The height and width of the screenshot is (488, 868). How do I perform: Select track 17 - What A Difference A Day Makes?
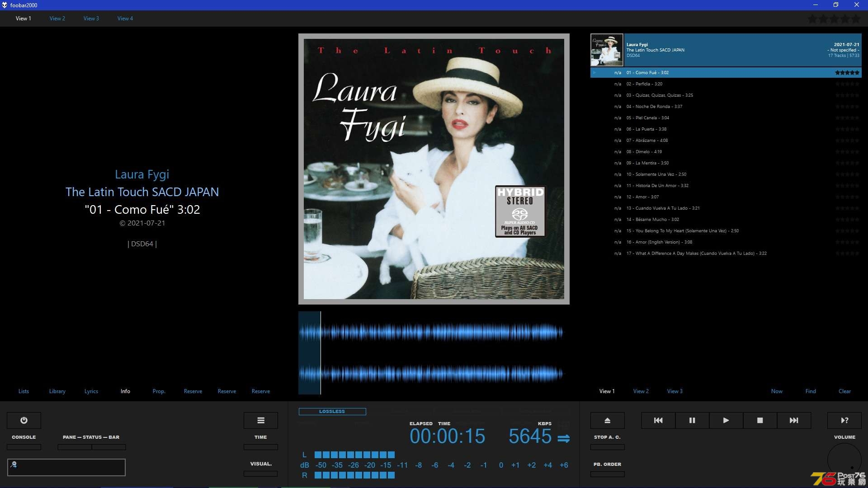coord(726,253)
